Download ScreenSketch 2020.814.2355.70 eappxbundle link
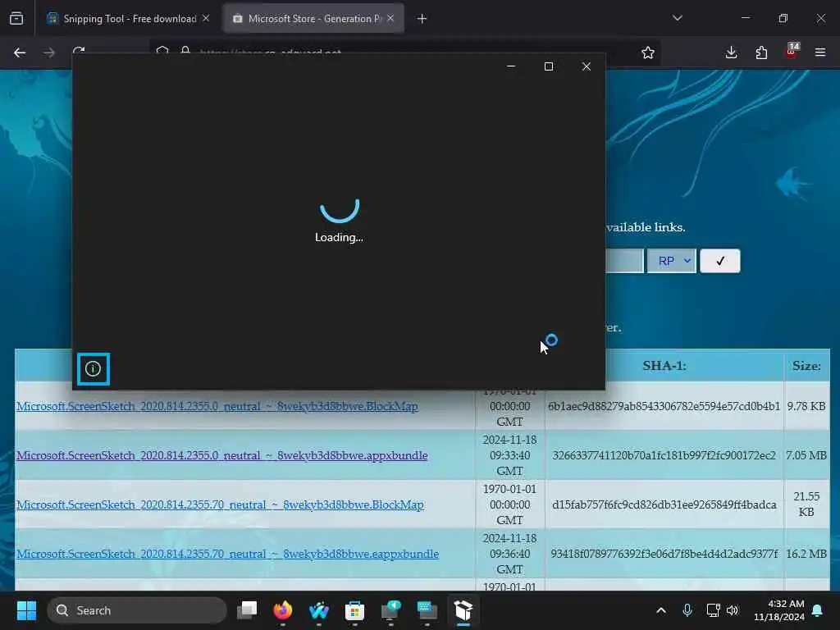The width and height of the screenshot is (840, 630). 227,554
